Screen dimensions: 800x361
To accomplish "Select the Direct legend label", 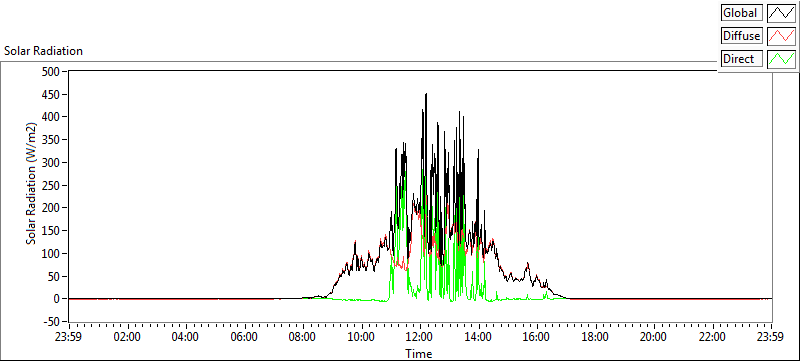I will [x=742, y=59].
